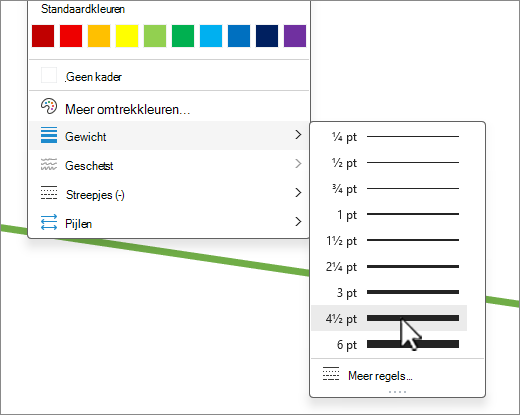Viewport: 520px width, 415px height.
Task: Expand the Pijlen submenu arrow
Action: [298, 221]
